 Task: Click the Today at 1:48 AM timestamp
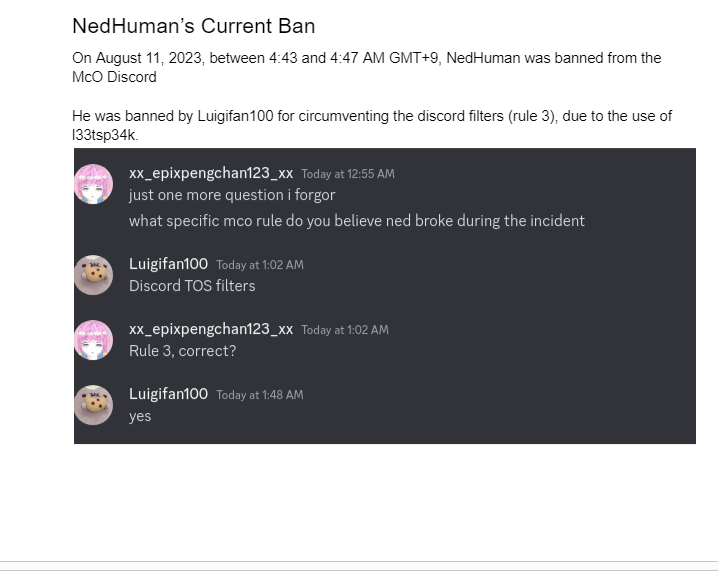point(260,395)
